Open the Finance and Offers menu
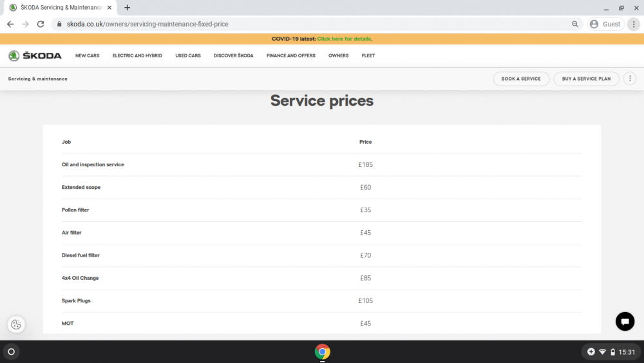Image resolution: width=644 pixels, height=363 pixels. tap(291, 55)
